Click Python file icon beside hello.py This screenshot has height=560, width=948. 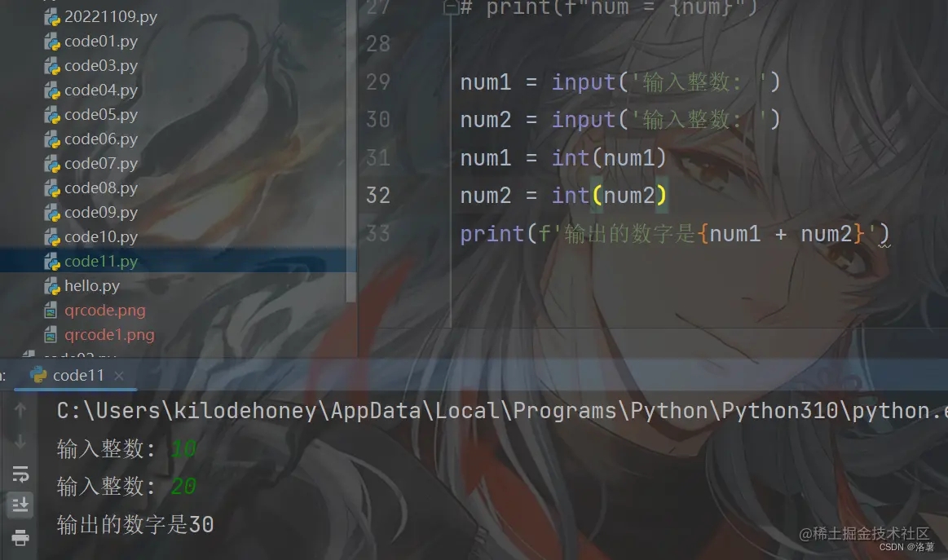point(52,286)
